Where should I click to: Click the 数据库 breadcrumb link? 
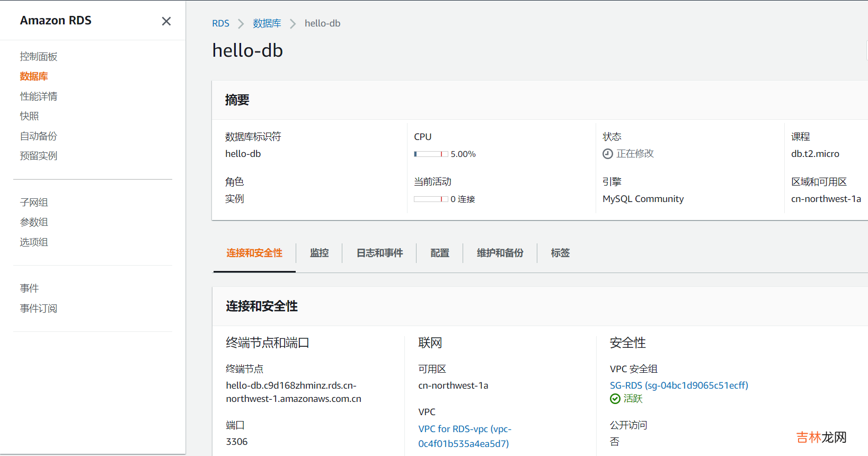267,23
